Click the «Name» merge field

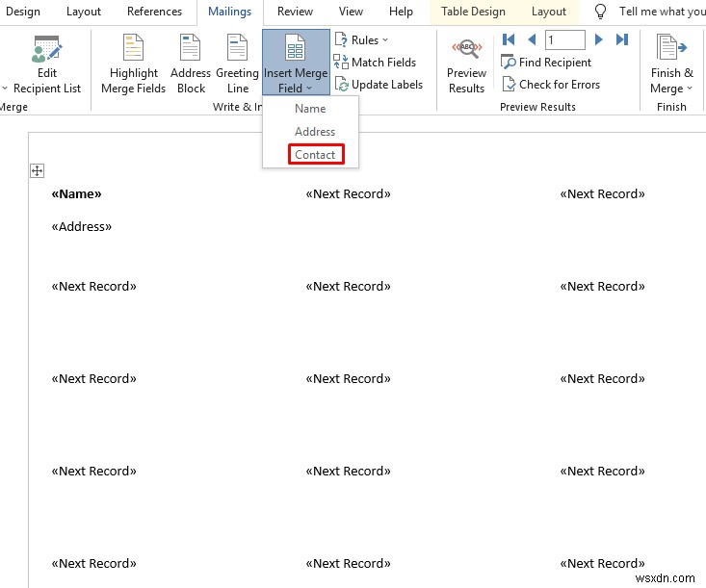(76, 193)
